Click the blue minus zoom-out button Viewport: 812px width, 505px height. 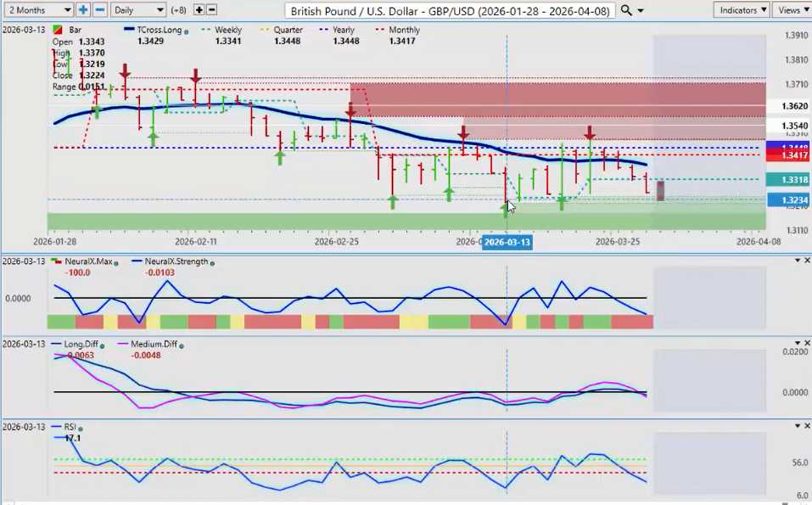99,10
